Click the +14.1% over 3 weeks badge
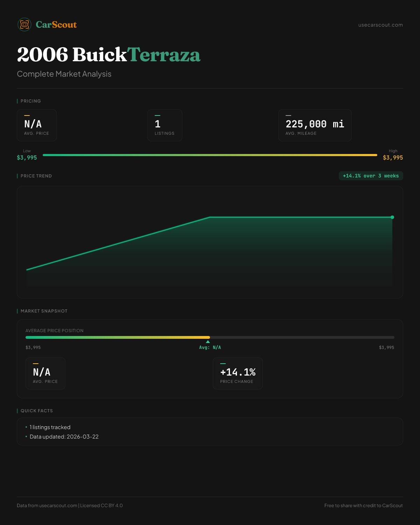This screenshot has width=420, height=525. point(371,176)
